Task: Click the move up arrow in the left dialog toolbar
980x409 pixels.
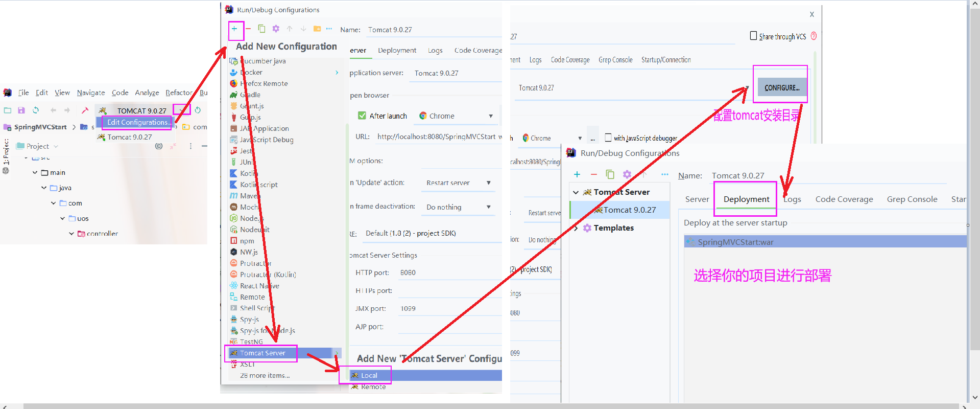Action: tap(290, 29)
